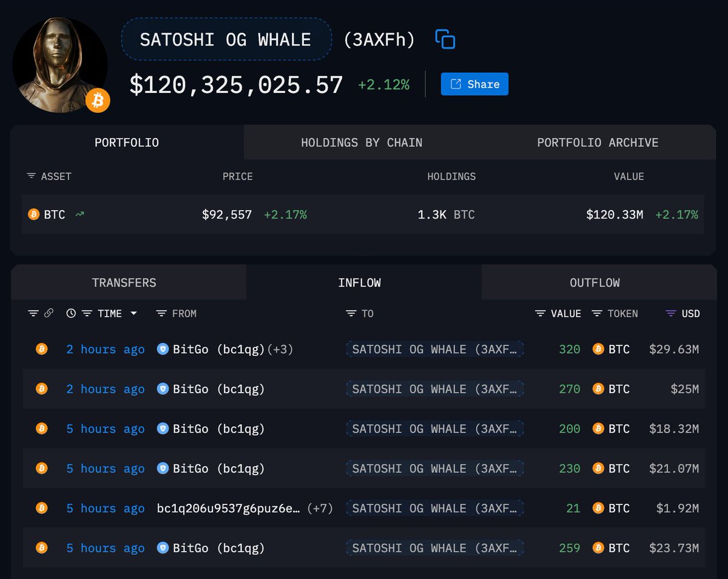Click the 1.3K BTC holdings value

446,214
